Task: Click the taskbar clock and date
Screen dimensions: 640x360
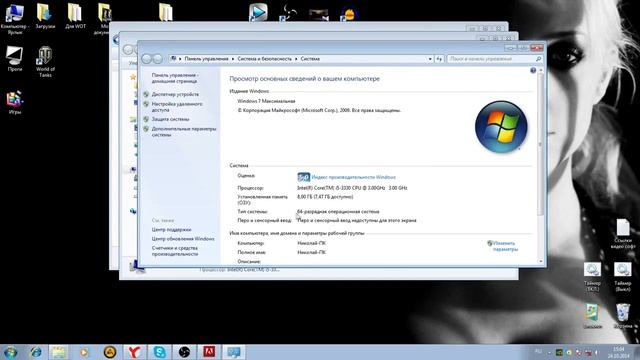Action: click(618, 353)
